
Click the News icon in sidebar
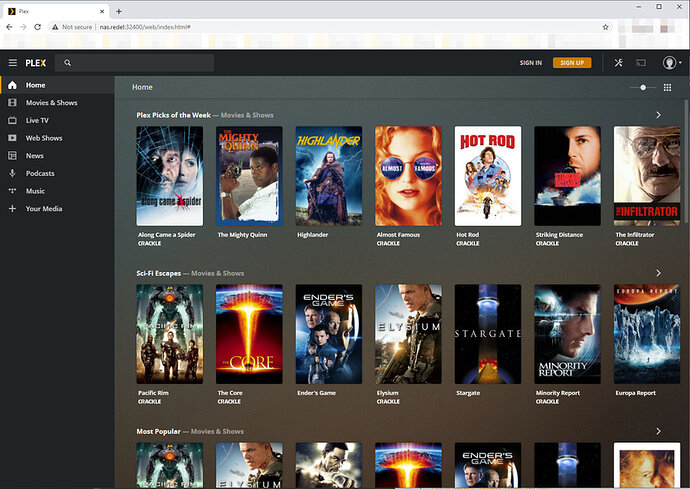[12, 155]
